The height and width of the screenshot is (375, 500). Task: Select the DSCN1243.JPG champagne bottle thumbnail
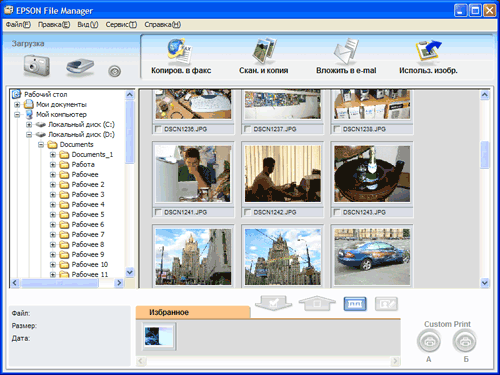372,174
